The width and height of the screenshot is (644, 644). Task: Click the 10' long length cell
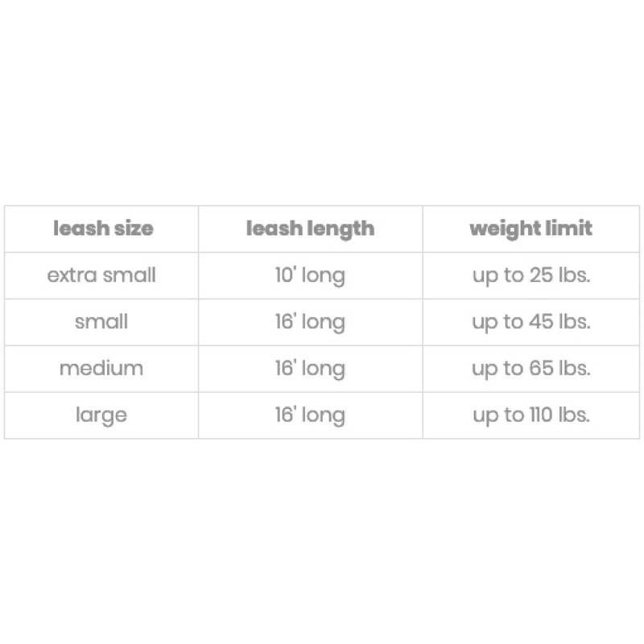pos(310,275)
